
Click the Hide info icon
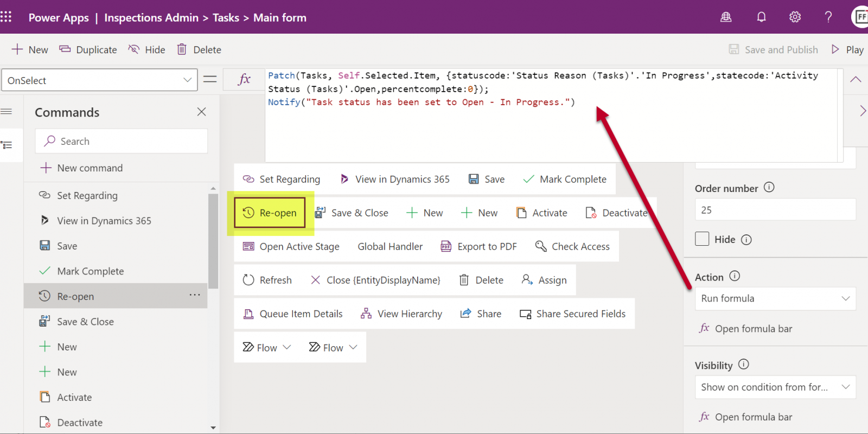point(746,240)
